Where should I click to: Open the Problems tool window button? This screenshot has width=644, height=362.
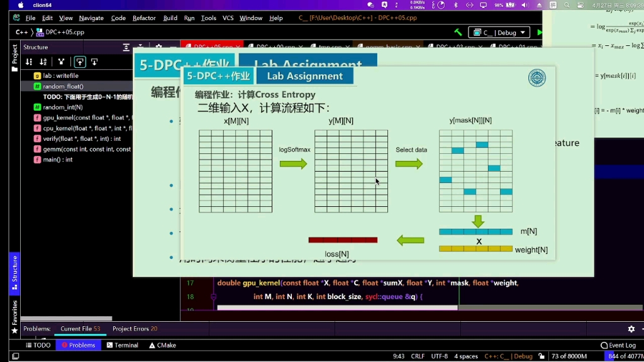[78, 345]
